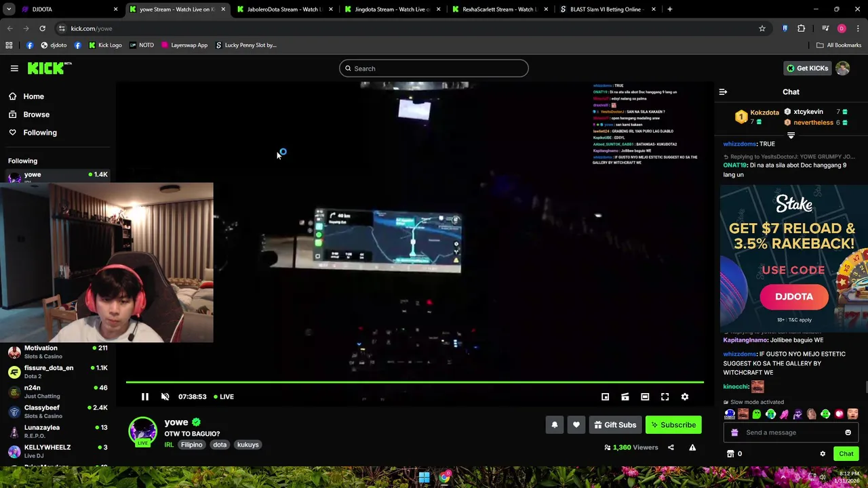Open Layerswap App bookmark
This screenshot has width=868, height=488.
pos(184,45)
